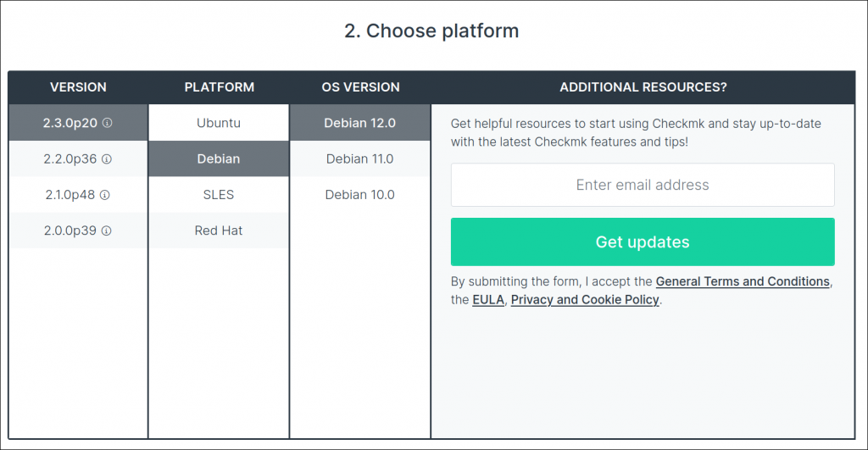868x450 pixels.
Task: Select version 2.3.0p20 text
Action: pyautogui.click(x=70, y=123)
